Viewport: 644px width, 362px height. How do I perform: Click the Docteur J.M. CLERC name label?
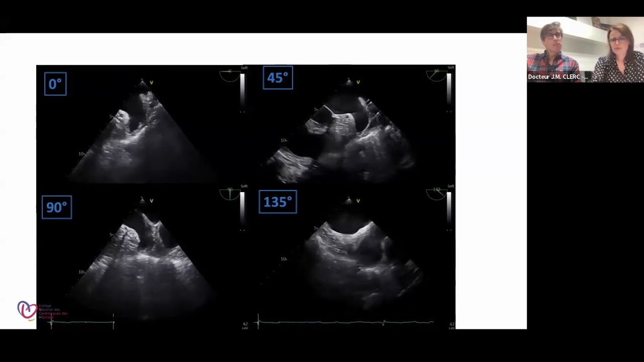(x=557, y=77)
